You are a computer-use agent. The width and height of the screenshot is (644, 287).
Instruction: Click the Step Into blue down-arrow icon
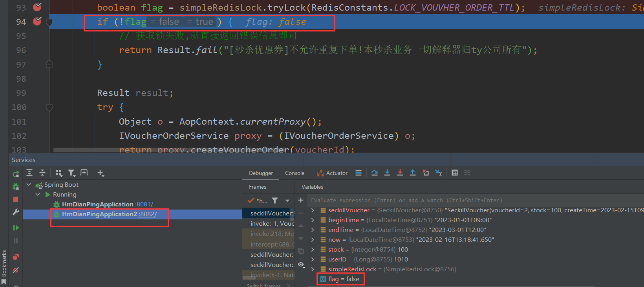click(x=387, y=173)
